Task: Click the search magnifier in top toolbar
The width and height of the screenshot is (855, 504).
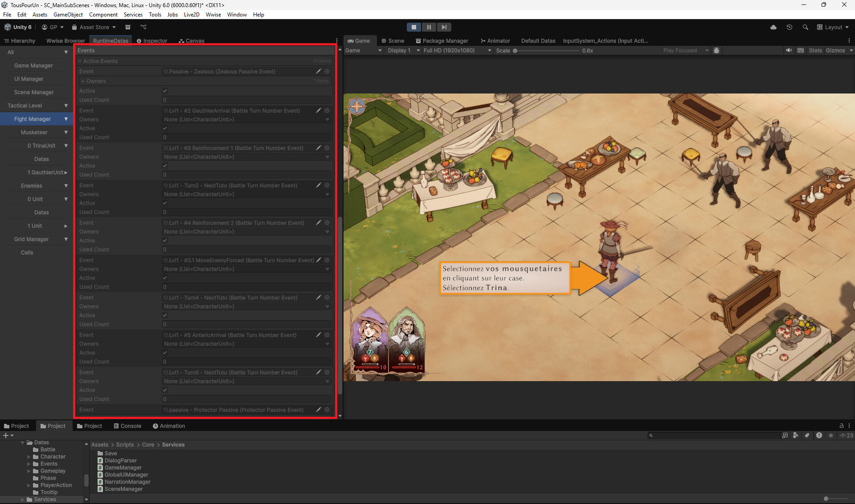Action: [x=805, y=27]
